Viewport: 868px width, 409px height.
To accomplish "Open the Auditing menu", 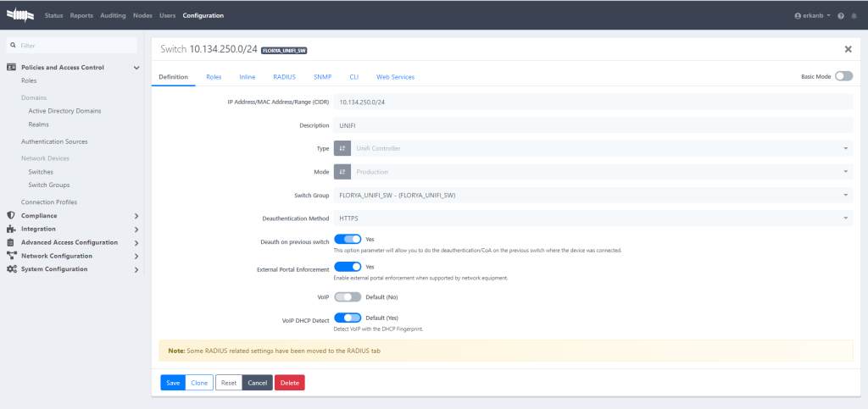I will pyautogui.click(x=112, y=16).
